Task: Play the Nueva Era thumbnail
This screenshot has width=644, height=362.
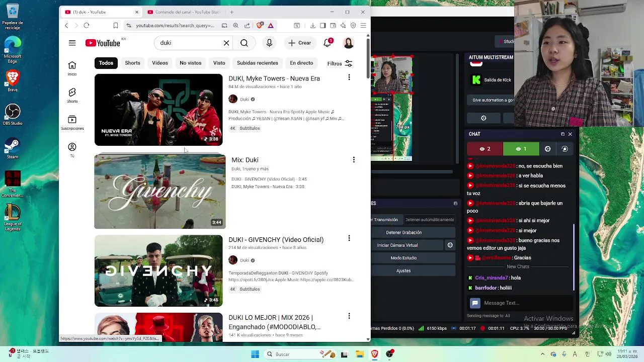Action: tap(158, 110)
